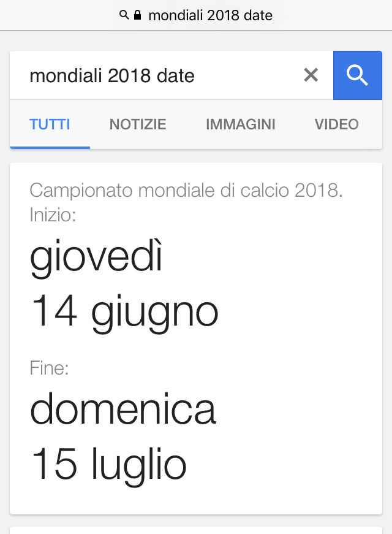Click the X to clear the search field
This screenshot has height=534, width=392.
[x=311, y=75]
